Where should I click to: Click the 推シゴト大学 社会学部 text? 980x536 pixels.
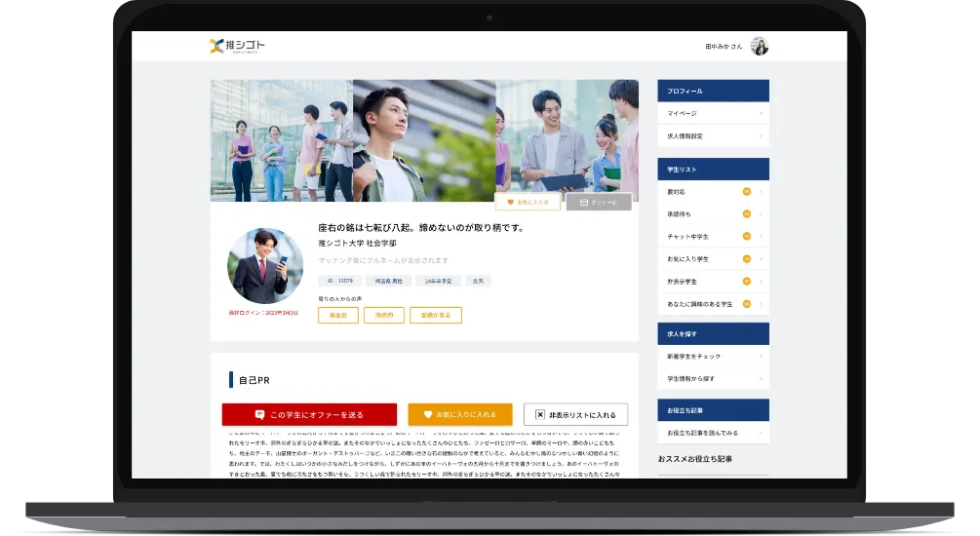pyautogui.click(x=357, y=243)
